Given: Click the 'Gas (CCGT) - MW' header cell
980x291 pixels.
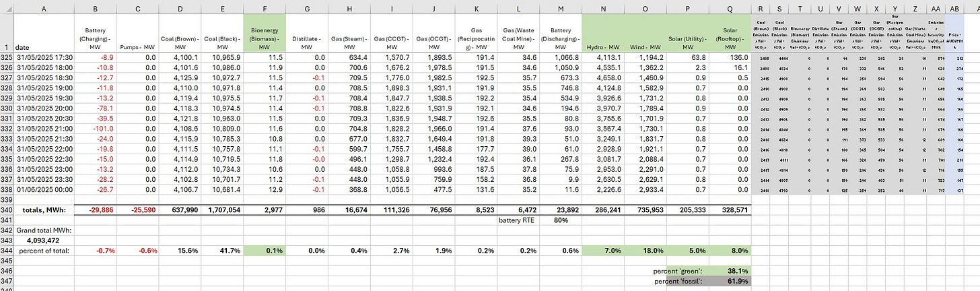Looking at the screenshot, I should tap(392, 34).
